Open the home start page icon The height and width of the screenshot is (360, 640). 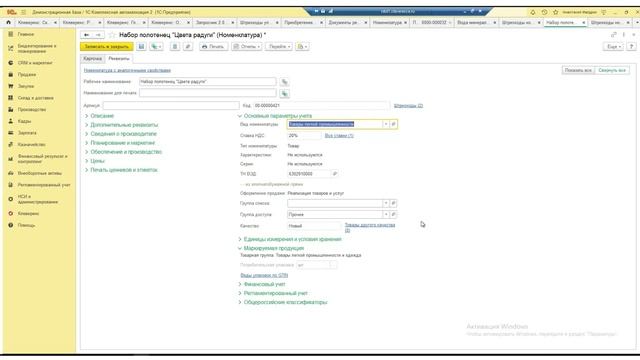pos(8,22)
